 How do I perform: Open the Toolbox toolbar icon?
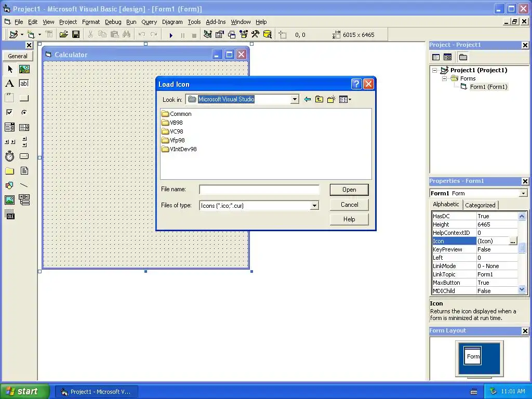tap(256, 35)
